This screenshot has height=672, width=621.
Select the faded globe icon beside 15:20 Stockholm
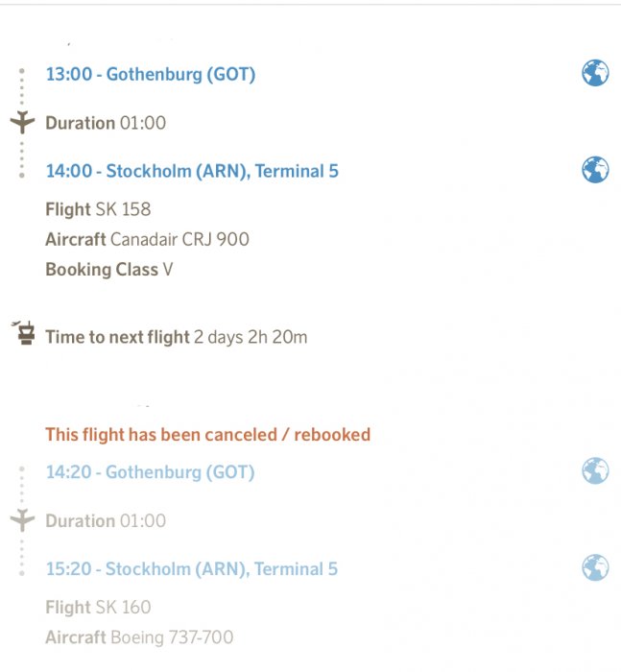pyautogui.click(x=595, y=567)
